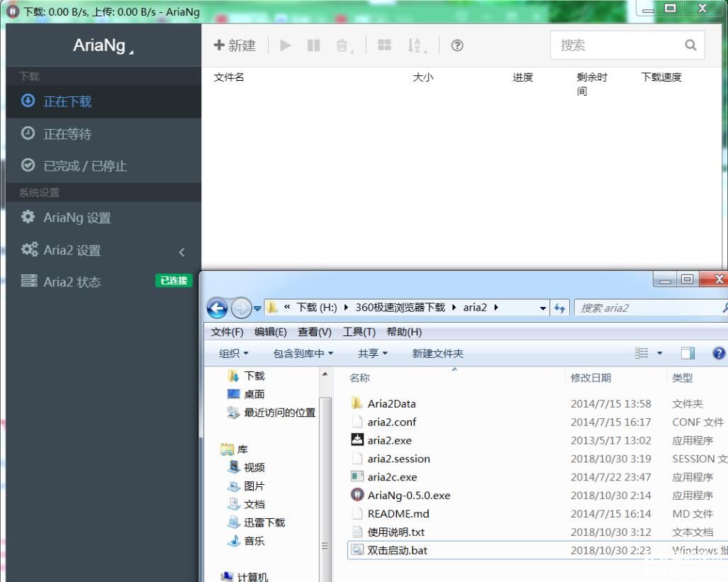Viewport: 728px width, 582px height.
Task: Toggle the preview pane icon
Action: point(688,354)
